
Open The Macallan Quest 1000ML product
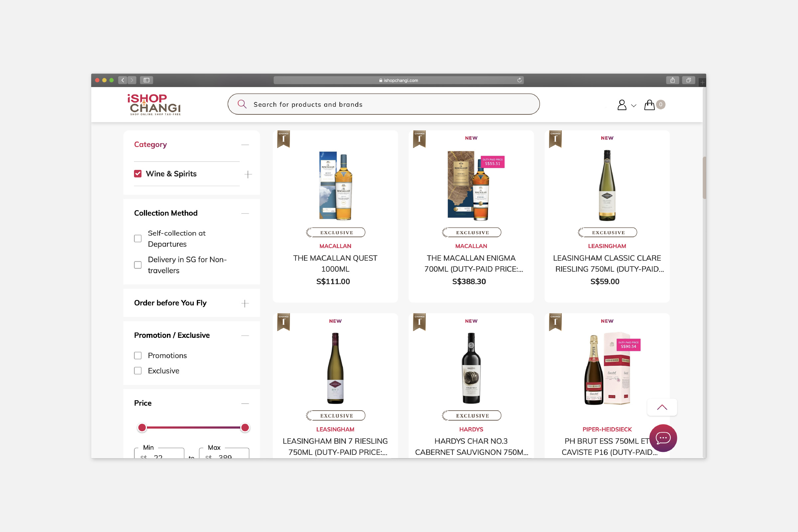pos(335,264)
